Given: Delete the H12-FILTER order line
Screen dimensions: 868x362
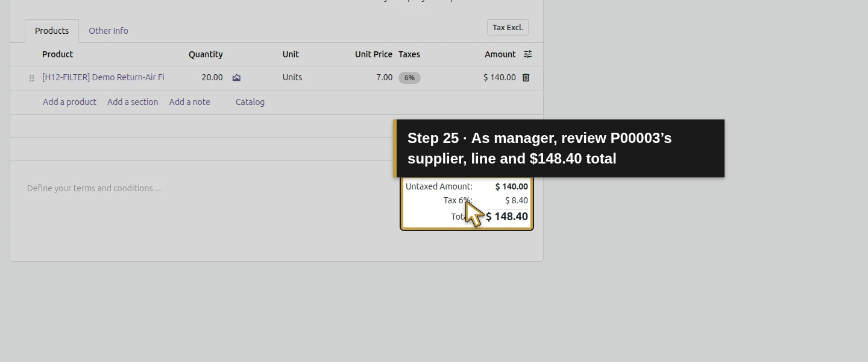Looking at the screenshot, I should tap(526, 78).
